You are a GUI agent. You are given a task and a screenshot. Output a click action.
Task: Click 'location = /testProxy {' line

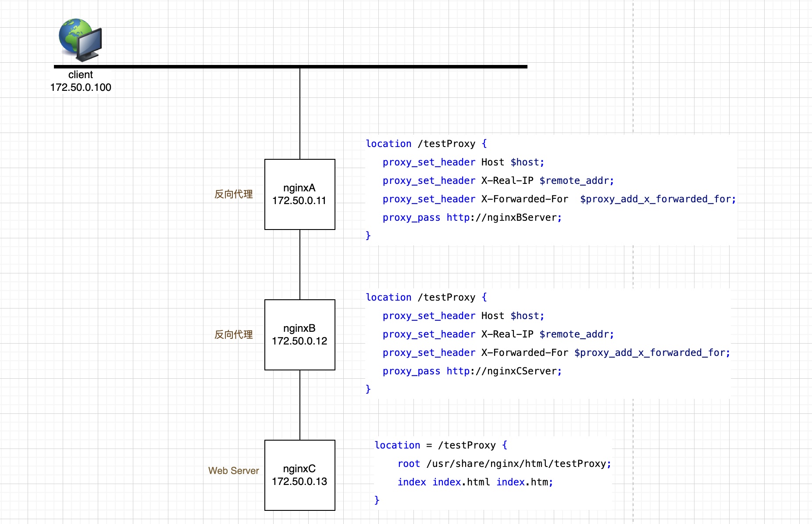click(x=441, y=445)
